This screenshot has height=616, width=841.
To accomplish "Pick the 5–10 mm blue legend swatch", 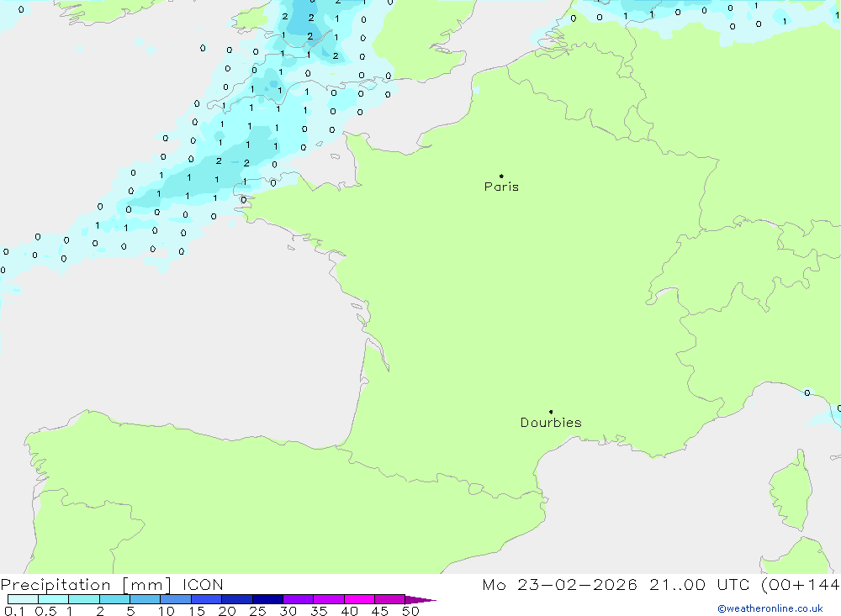I will 145,599.
